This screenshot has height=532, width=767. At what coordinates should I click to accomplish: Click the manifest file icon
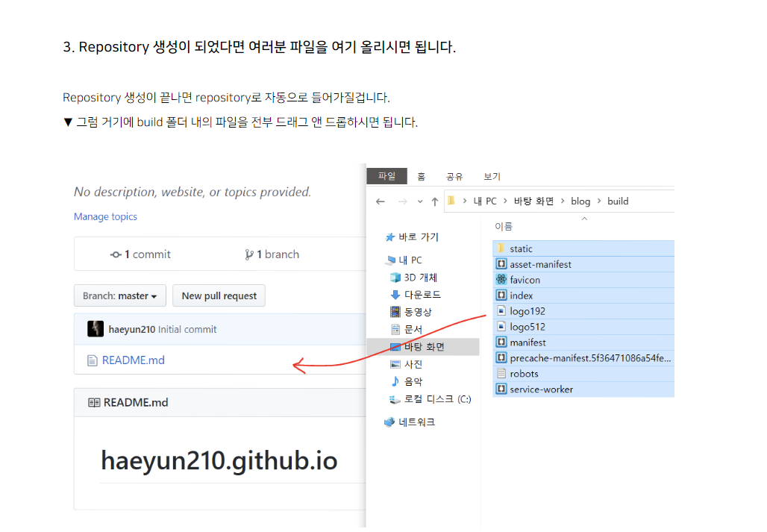[x=501, y=342]
